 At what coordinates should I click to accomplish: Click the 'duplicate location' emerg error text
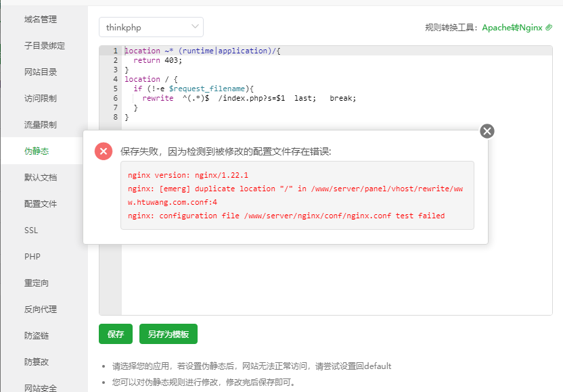click(x=295, y=195)
